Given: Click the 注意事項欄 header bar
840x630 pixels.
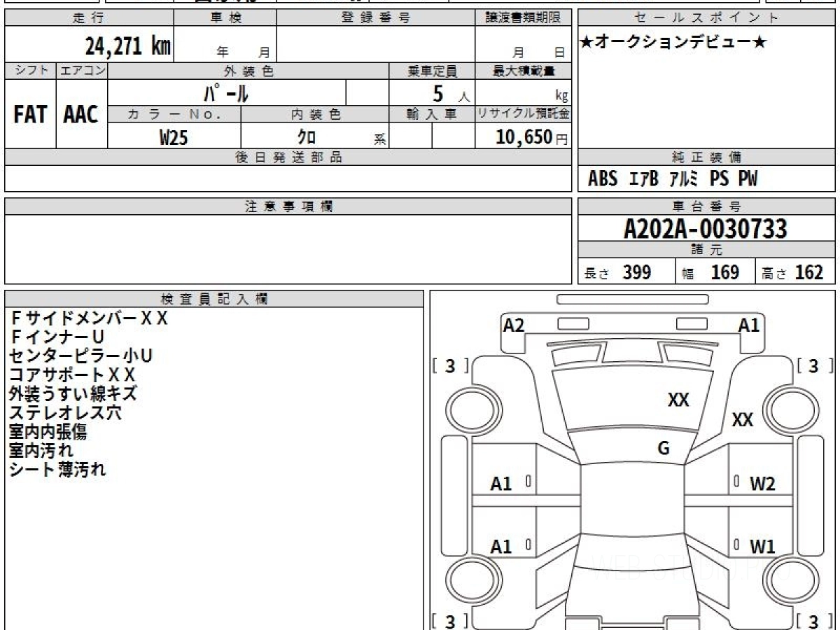Looking at the screenshot, I should pyautogui.click(x=288, y=206).
